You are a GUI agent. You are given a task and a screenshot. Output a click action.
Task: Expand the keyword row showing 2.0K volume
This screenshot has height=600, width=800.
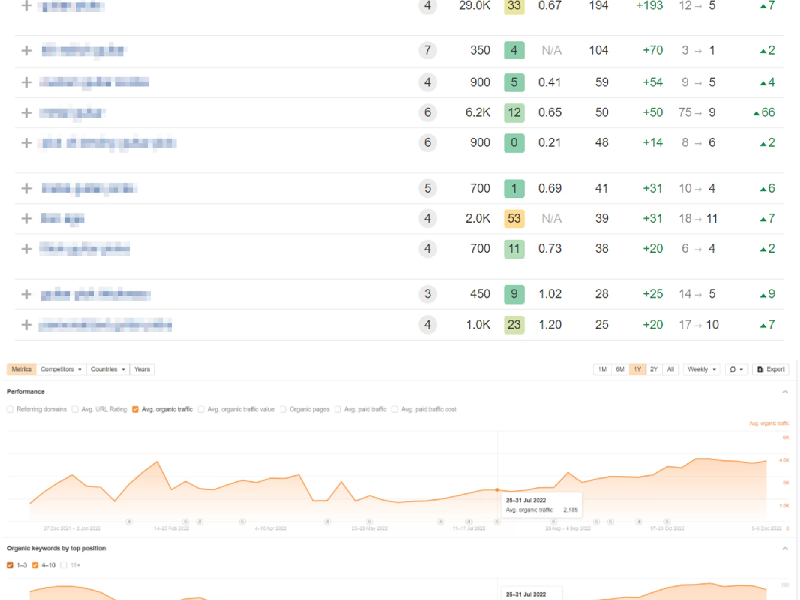pyautogui.click(x=27, y=219)
